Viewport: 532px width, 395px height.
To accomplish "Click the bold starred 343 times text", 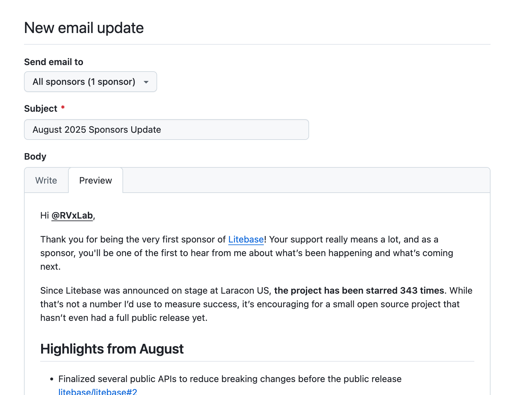I will point(359,291).
